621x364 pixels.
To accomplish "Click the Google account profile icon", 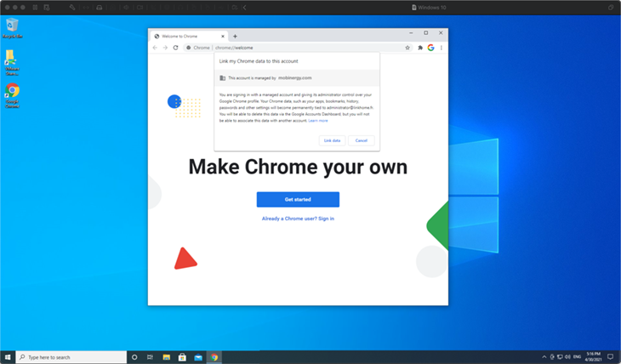I will [x=430, y=48].
